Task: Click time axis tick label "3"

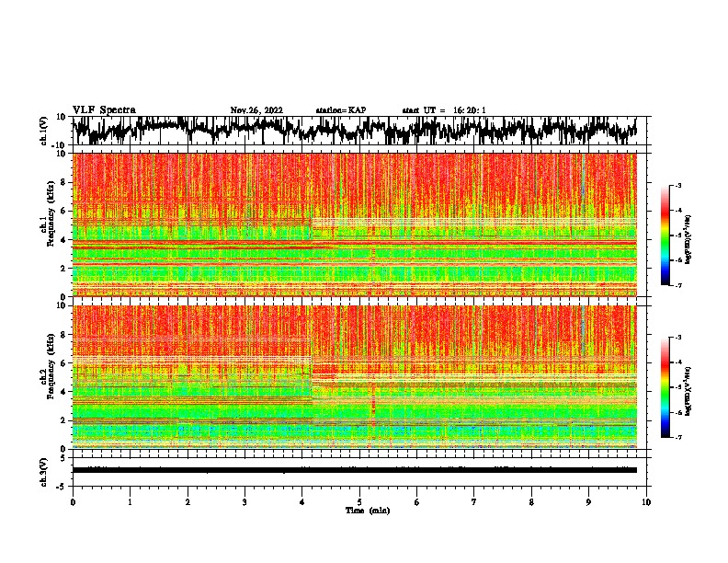Action: point(245,502)
